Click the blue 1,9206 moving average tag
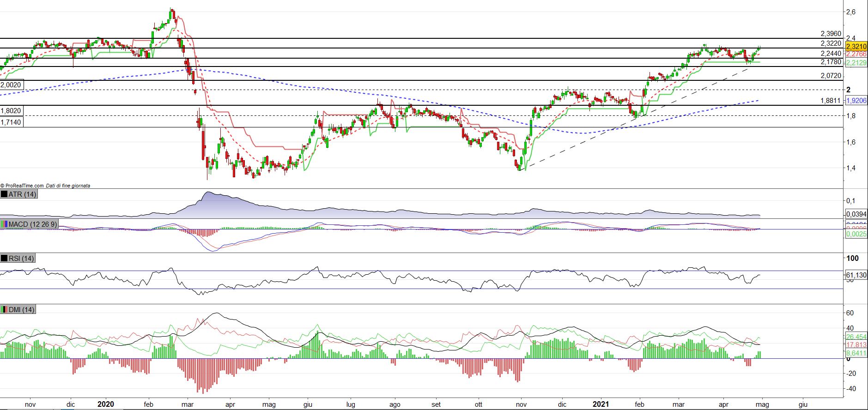The width and height of the screenshot is (868, 410). (856, 100)
